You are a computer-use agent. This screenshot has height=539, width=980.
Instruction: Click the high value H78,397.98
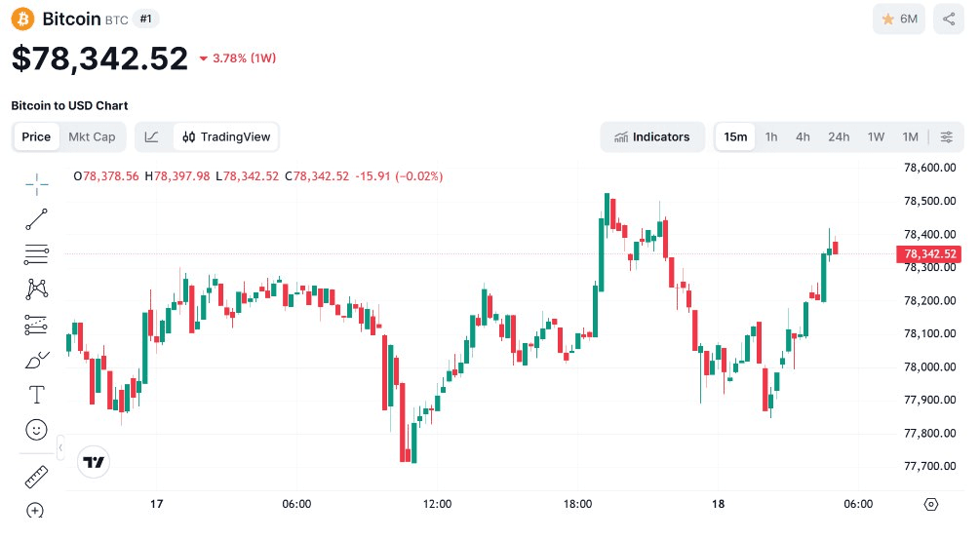click(x=177, y=176)
